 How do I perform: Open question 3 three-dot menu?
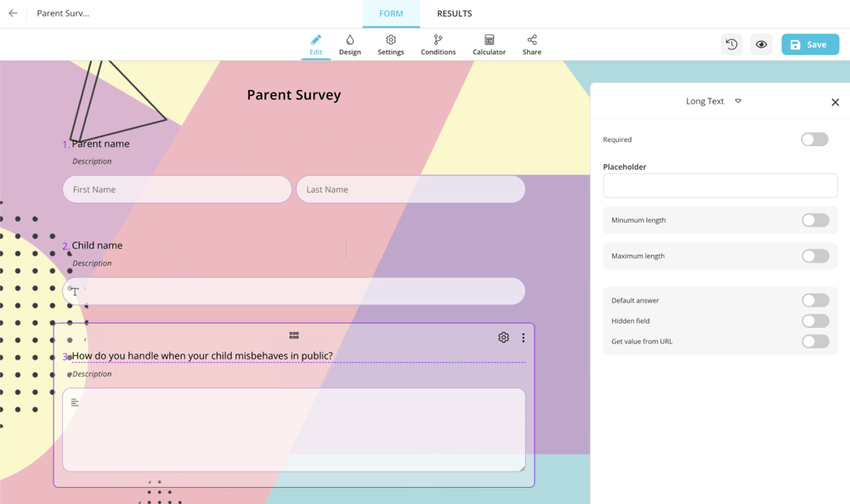click(523, 337)
